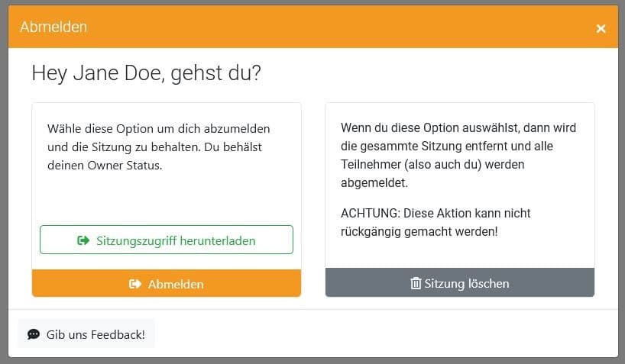
Task: Click blank space below the ACHTUNG warning
Action: point(459,252)
